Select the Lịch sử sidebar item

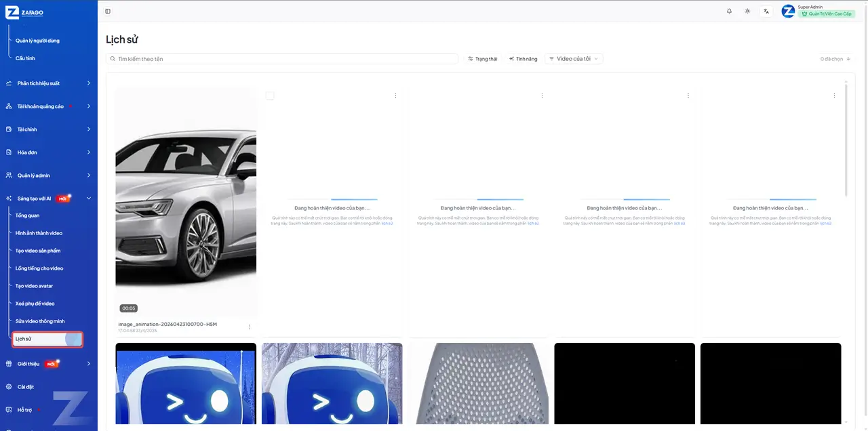47,339
